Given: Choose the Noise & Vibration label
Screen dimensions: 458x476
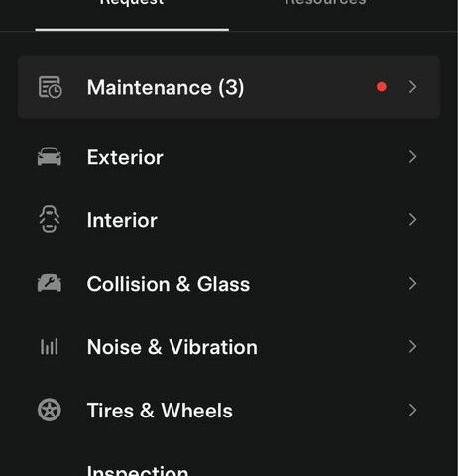Looking at the screenshot, I should (x=172, y=347).
